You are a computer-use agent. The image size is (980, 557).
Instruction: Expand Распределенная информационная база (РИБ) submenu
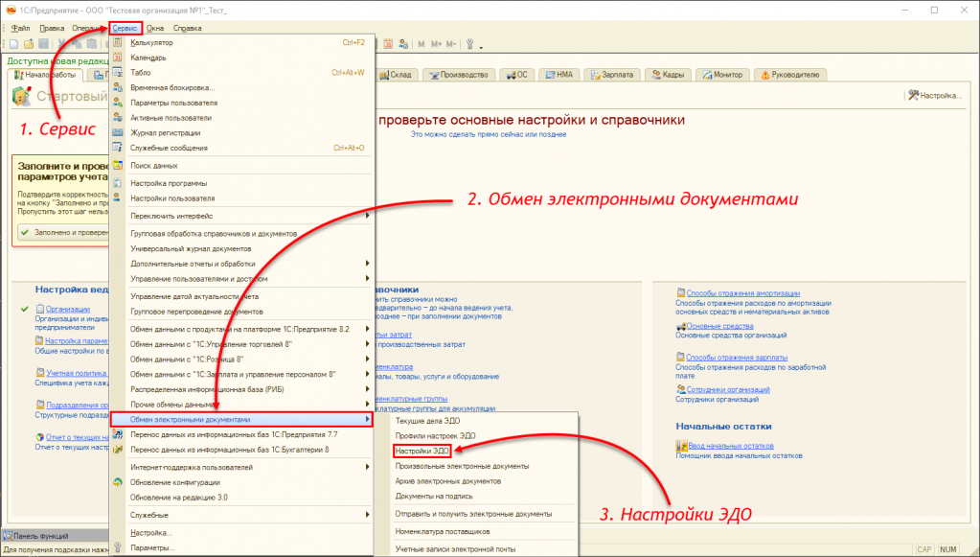(242, 389)
